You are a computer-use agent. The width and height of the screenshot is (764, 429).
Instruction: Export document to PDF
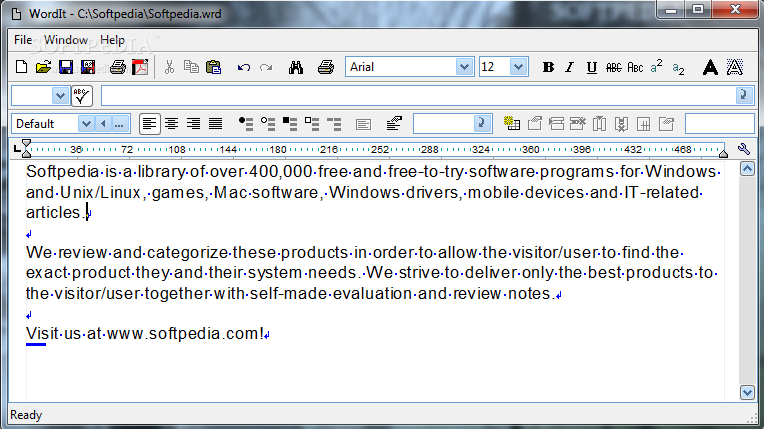140,67
